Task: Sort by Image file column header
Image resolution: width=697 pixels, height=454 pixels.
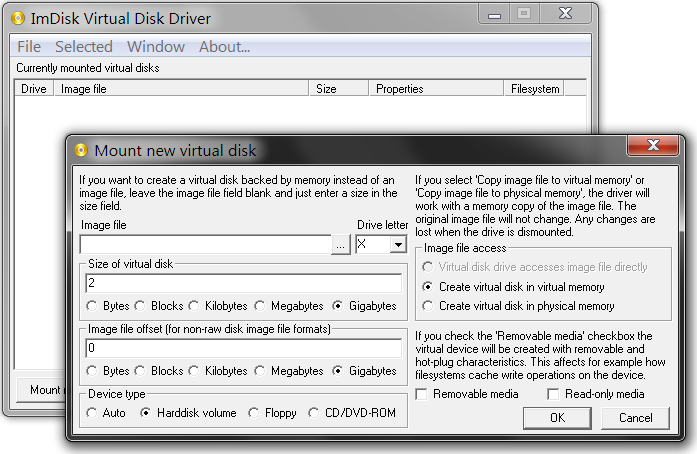Action: [181, 88]
